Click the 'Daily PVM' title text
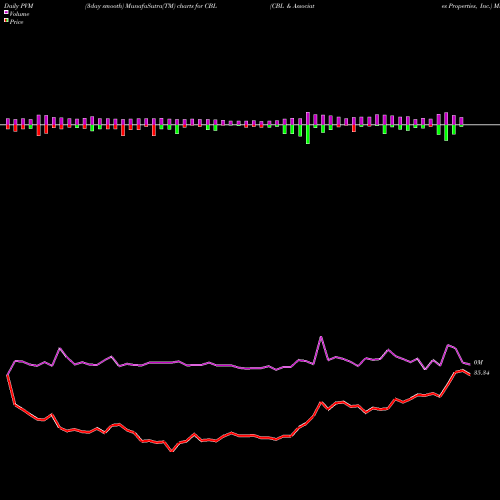The height and width of the screenshot is (500, 500). coord(19,6)
